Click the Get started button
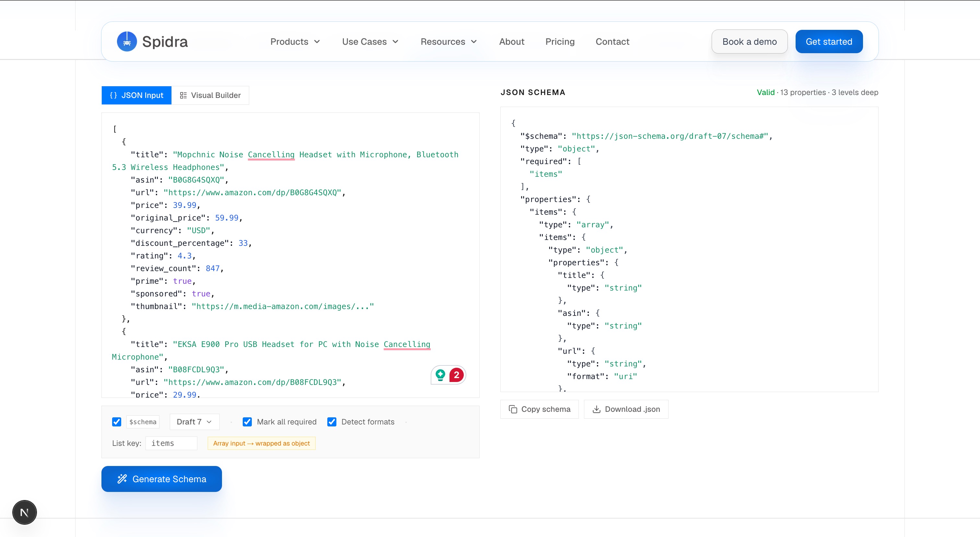980x537 pixels. click(x=829, y=42)
